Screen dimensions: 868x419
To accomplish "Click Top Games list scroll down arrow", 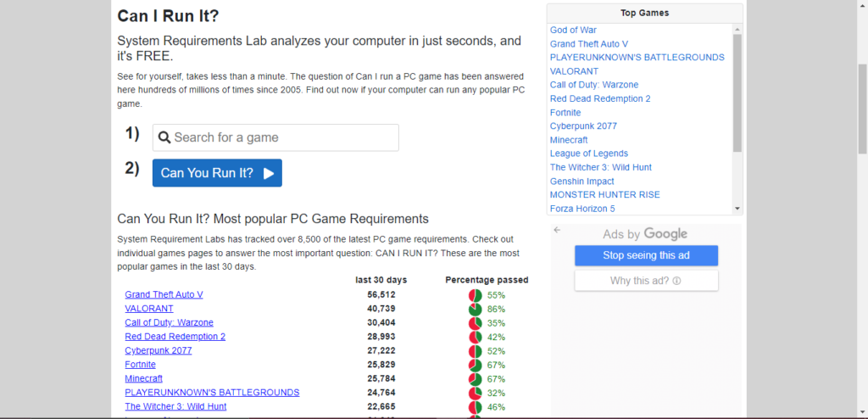I will coord(737,209).
